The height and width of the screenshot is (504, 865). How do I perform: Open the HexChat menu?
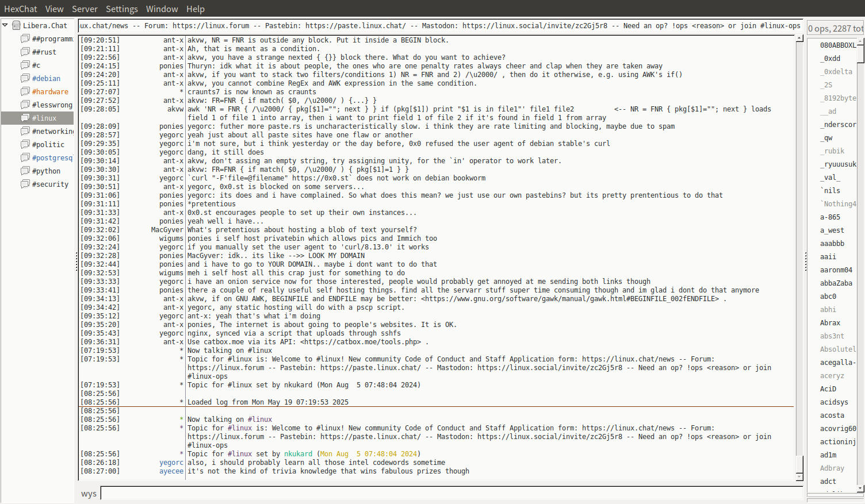(21, 9)
